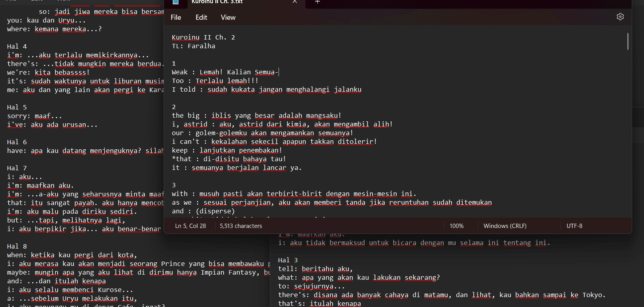Add a new tab with plus icon
This screenshot has width=644, height=307.
click(x=317, y=2)
